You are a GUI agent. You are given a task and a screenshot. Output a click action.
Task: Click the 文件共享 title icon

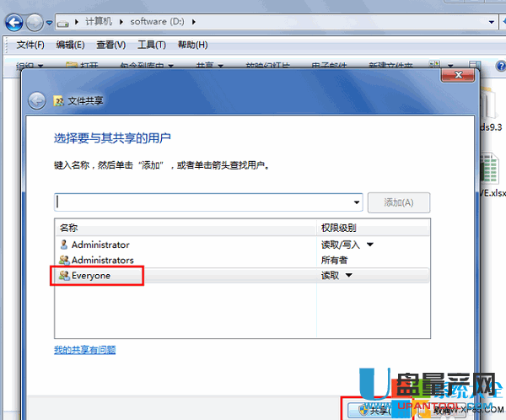click(58, 101)
